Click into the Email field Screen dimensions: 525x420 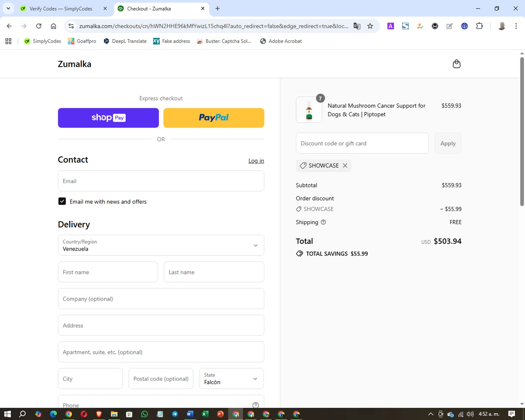tap(161, 181)
